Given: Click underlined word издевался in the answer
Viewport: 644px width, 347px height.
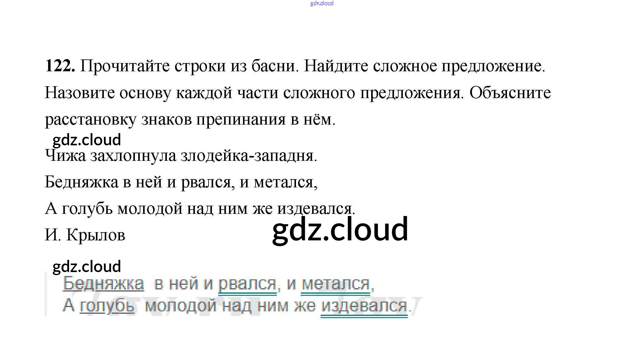Looking at the screenshot, I should (x=364, y=305).
